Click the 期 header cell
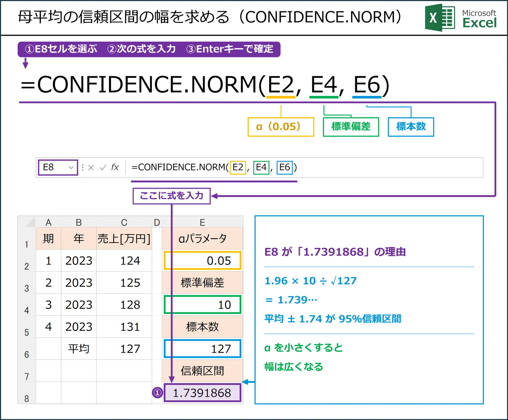 coord(48,239)
